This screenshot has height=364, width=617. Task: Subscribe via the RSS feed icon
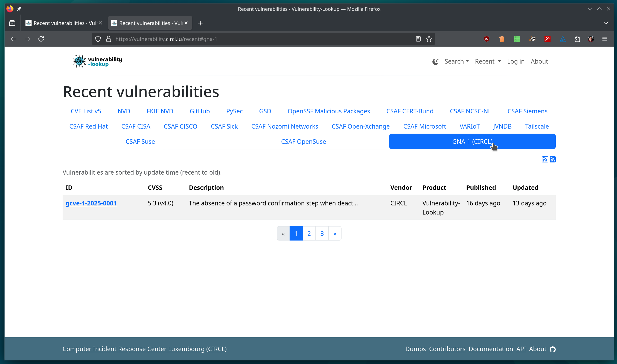545,159
